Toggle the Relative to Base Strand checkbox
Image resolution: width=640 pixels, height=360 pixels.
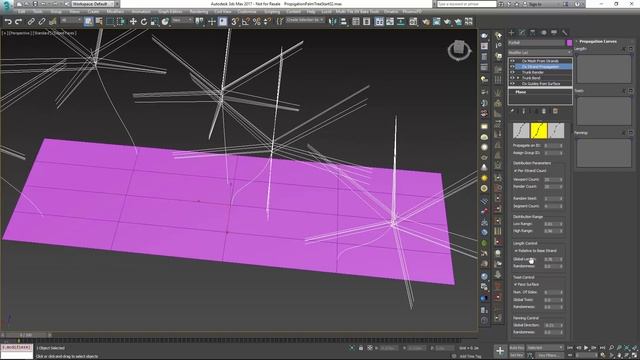click(516, 251)
